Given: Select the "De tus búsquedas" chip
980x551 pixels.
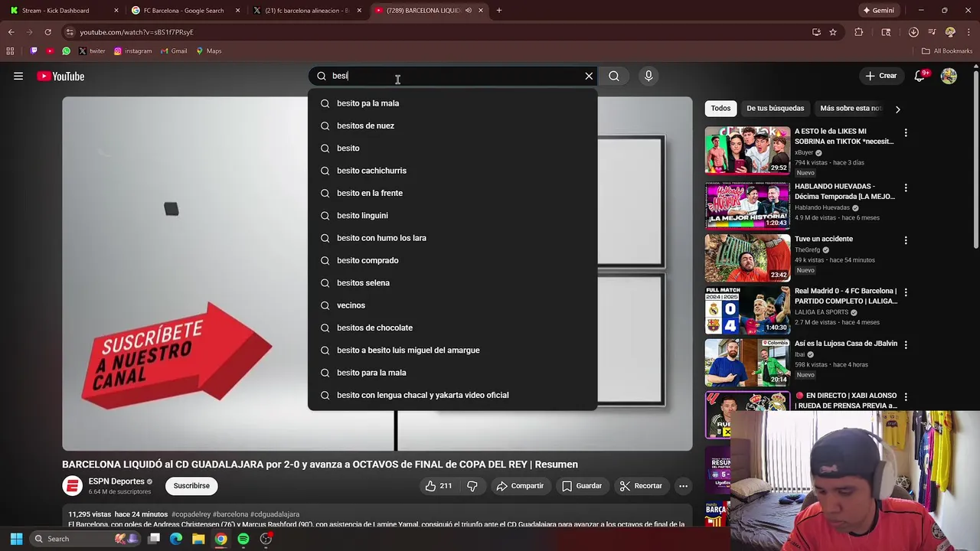Looking at the screenshot, I should coord(775,108).
